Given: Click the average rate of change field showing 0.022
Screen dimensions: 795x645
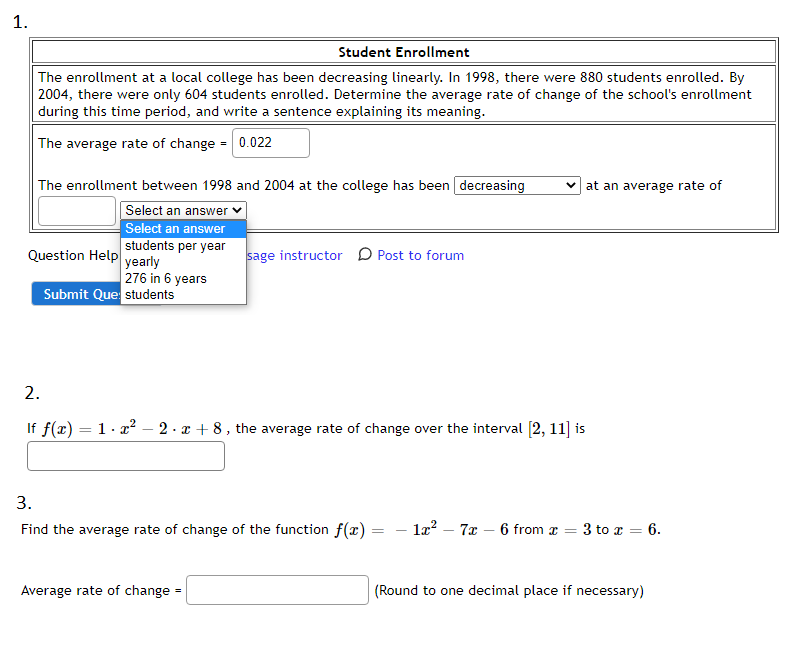Looking at the screenshot, I should (271, 143).
